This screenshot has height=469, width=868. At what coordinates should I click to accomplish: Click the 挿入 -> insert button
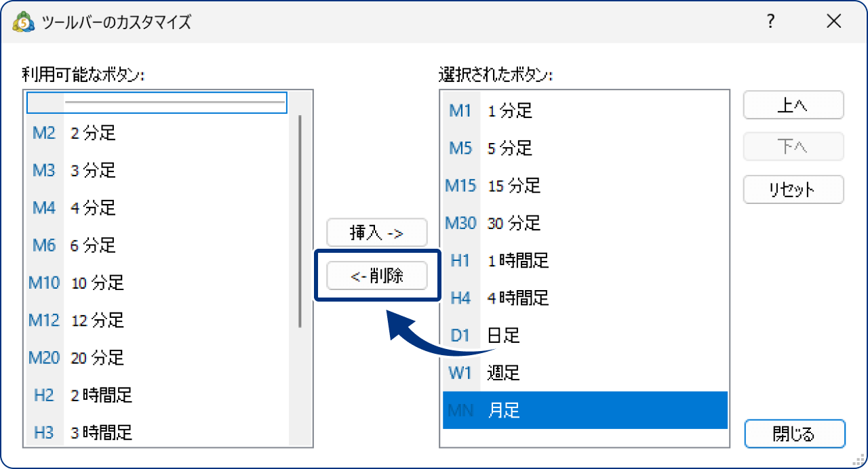[377, 232]
